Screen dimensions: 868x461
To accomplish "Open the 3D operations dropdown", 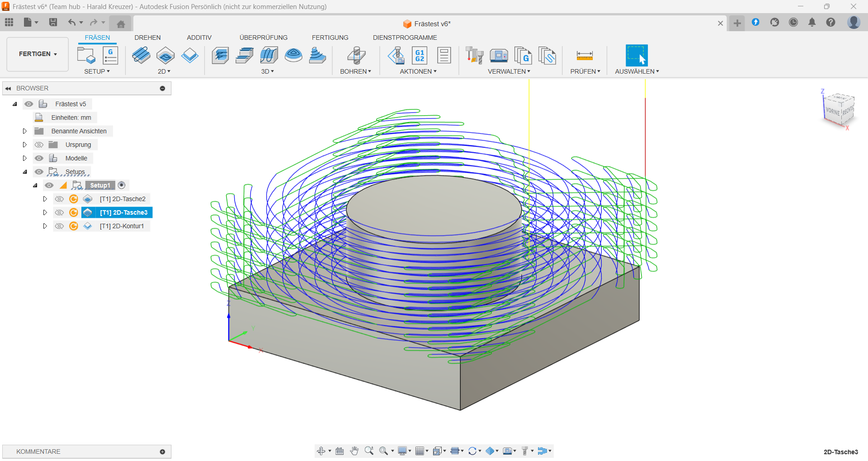I will (268, 71).
